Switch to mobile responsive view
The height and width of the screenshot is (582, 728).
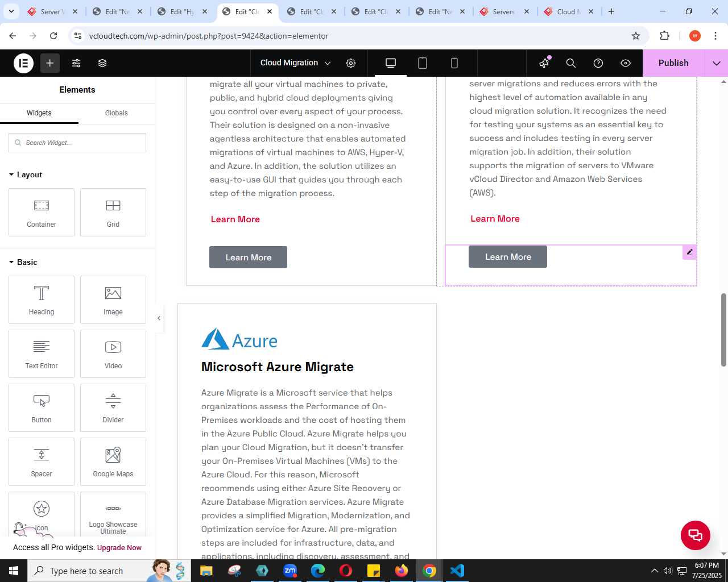pos(454,63)
